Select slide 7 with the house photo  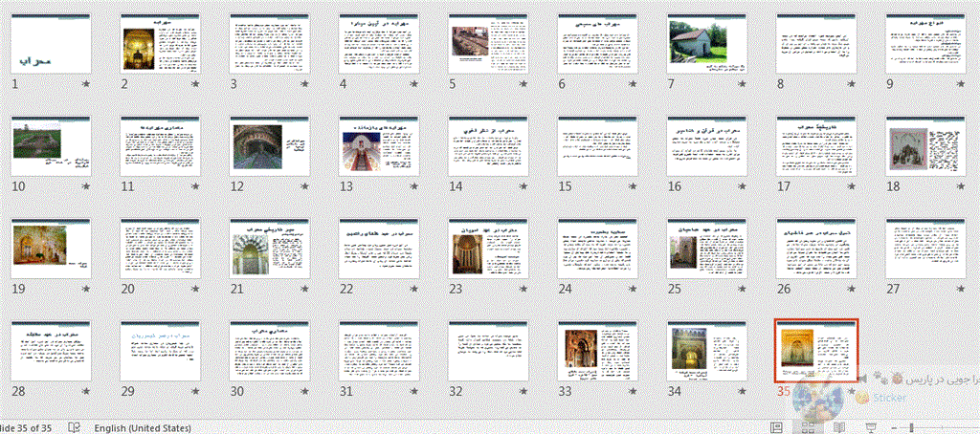tap(707, 43)
